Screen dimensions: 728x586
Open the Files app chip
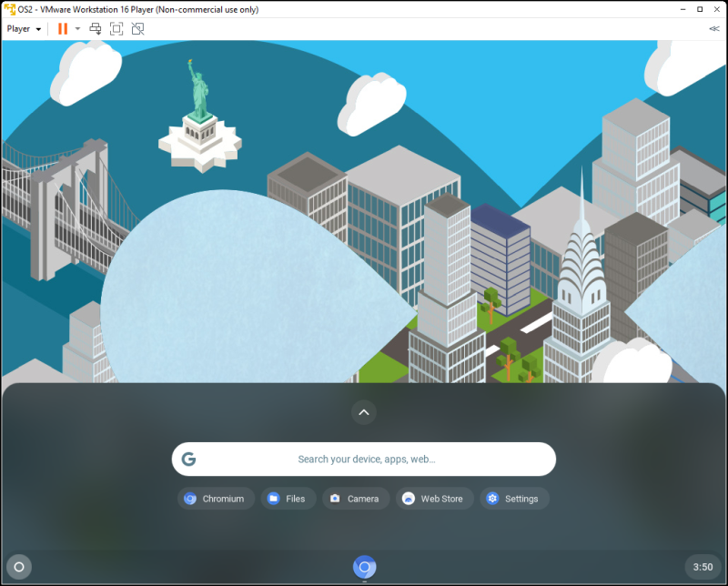pos(288,499)
